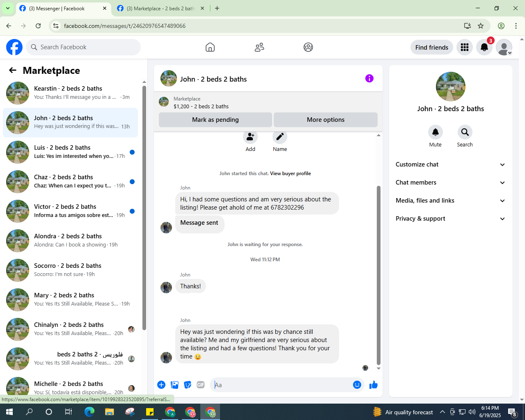Edit the chat name pencil icon
Image resolution: width=525 pixels, height=420 pixels.
[280, 137]
